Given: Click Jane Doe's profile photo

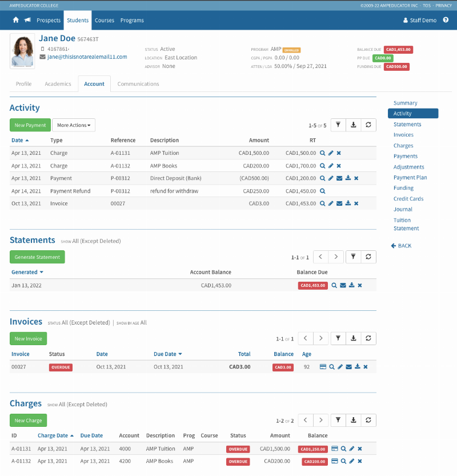Looking at the screenshot, I should pos(23,51).
